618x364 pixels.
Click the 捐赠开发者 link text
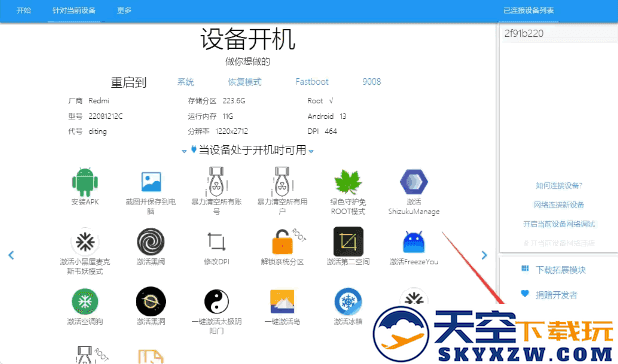coord(556,295)
